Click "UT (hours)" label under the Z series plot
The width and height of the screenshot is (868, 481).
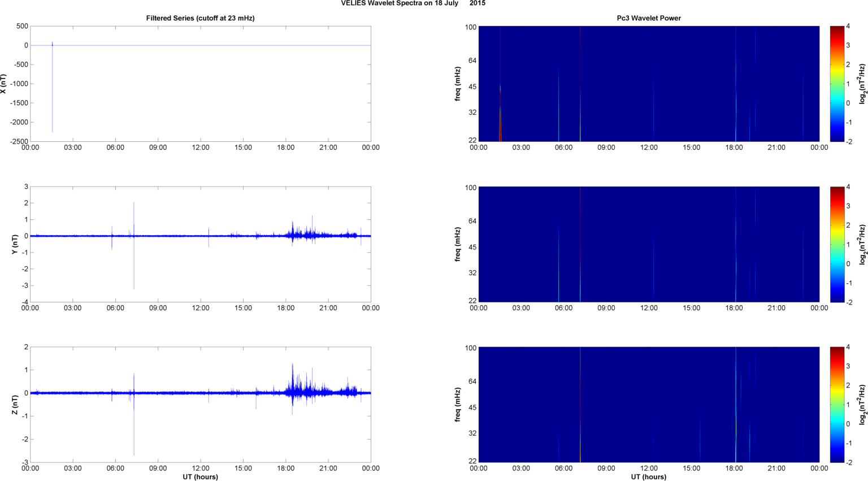(200, 476)
